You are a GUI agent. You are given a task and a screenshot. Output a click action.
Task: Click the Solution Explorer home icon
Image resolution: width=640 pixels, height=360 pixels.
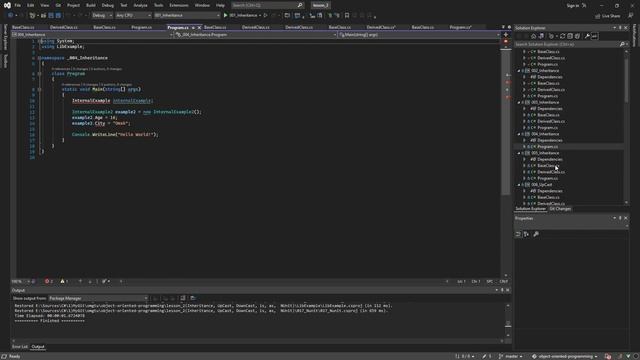pyautogui.click(x=533, y=36)
